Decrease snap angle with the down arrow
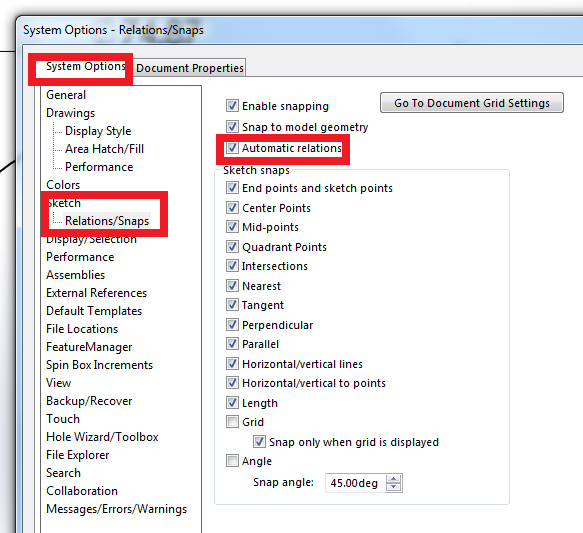 click(394, 487)
